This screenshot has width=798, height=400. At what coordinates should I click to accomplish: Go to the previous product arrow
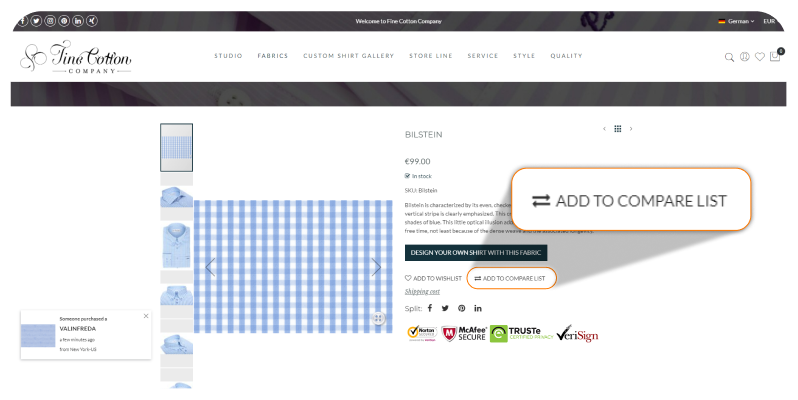[x=604, y=129]
